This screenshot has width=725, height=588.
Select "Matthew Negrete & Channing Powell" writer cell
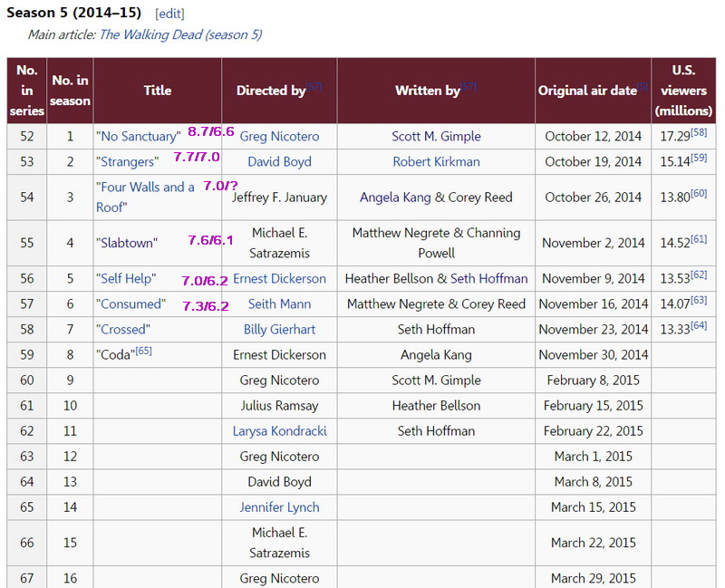pyautogui.click(x=436, y=243)
